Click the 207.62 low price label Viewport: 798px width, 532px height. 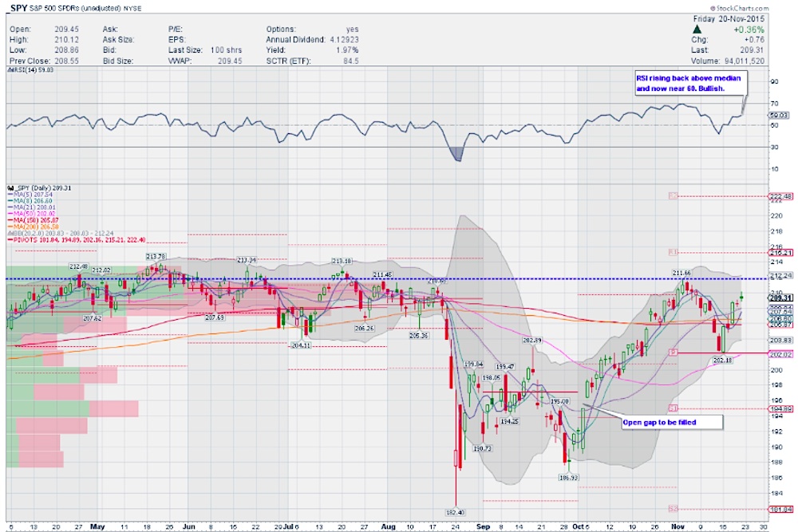click(92, 318)
